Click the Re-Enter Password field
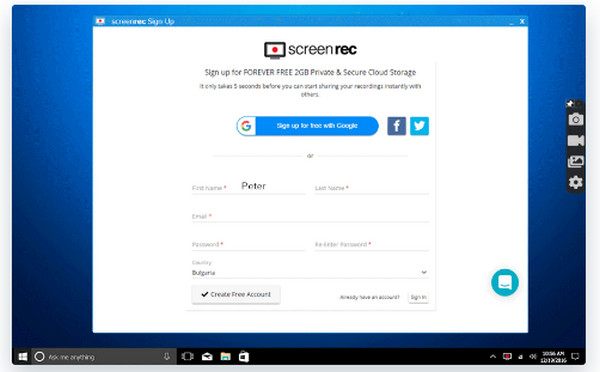 point(372,244)
